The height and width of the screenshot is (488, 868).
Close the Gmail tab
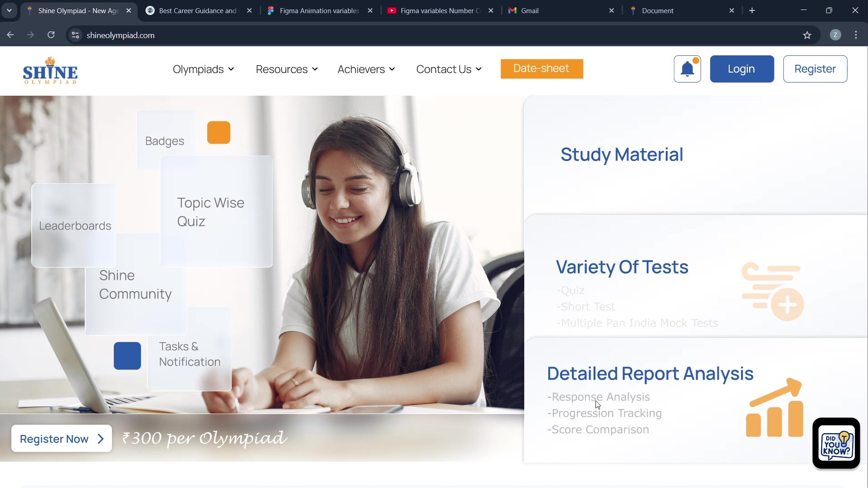coord(611,10)
